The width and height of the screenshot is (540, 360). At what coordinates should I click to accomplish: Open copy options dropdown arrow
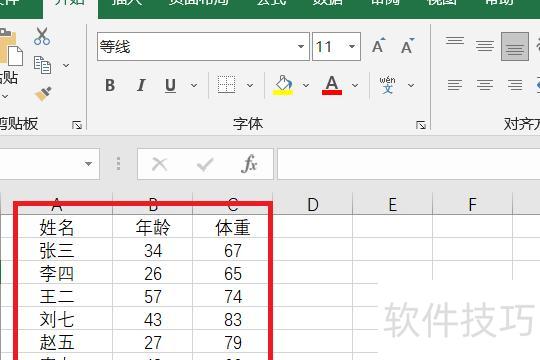click(66, 65)
